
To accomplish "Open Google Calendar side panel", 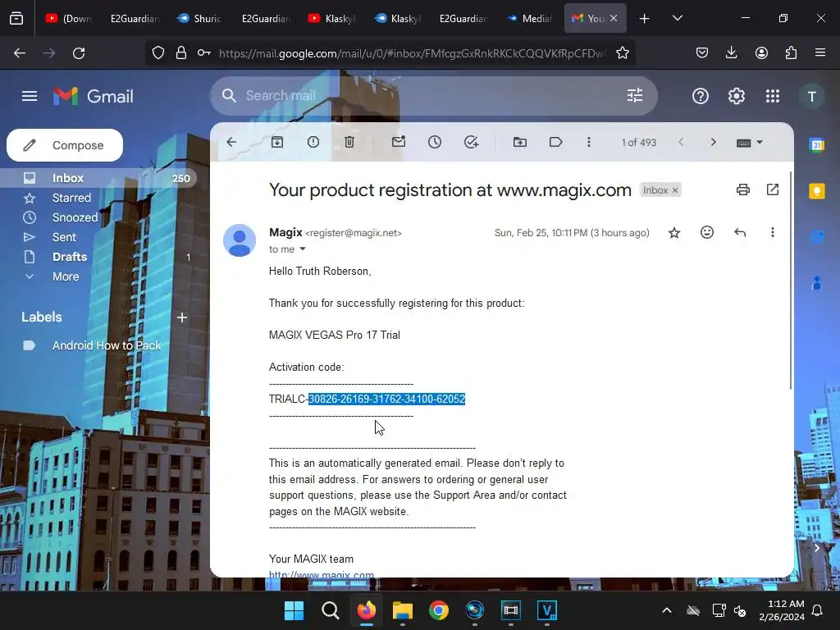I will point(817,144).
